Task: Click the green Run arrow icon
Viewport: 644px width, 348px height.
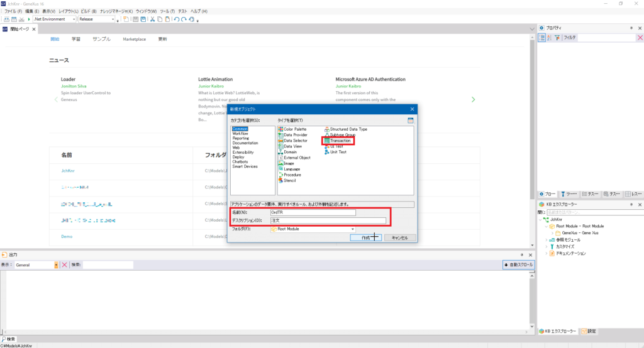Action: click(x=29, y=19)
